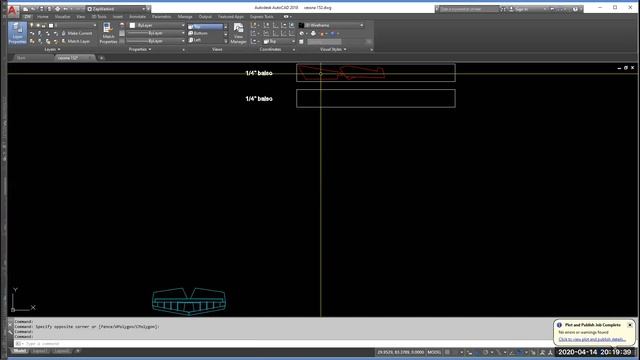Select the first 1/4" balsa text label
The image size is (640, 360).
(259, 73)
